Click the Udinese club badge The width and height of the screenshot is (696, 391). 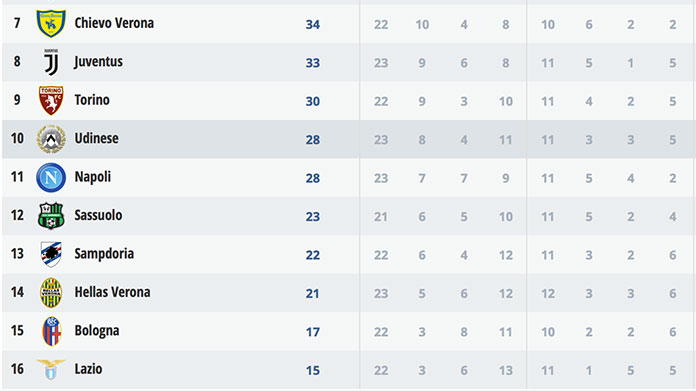pyautogui.click(x=51, y=139)
